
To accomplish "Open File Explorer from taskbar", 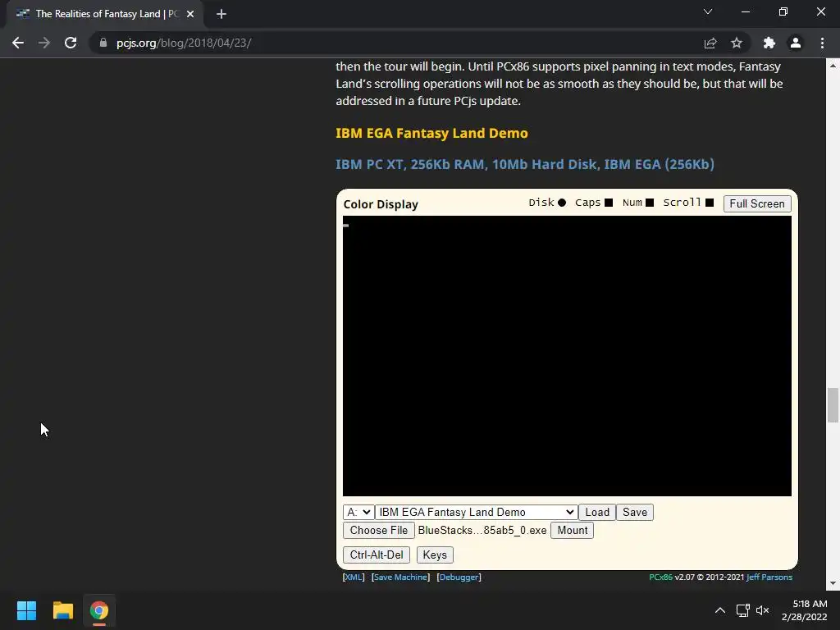I will [62, 610].
